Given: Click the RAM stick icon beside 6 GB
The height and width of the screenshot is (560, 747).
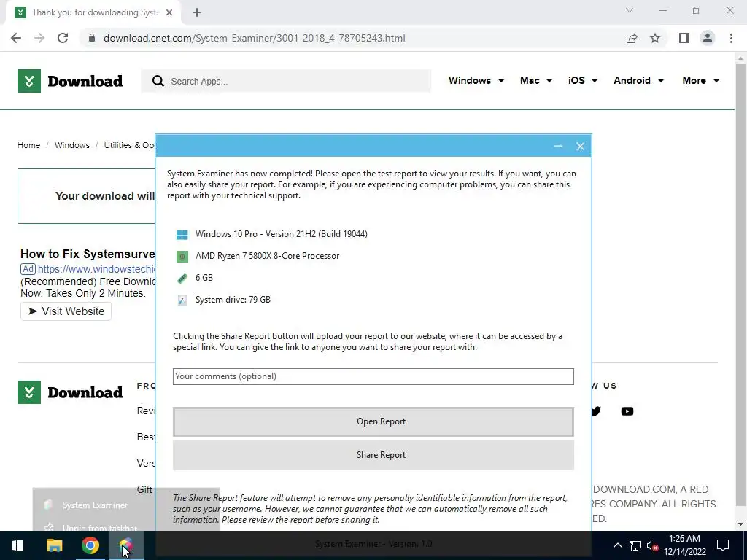Looking at the screenshot, I should 182,279.
